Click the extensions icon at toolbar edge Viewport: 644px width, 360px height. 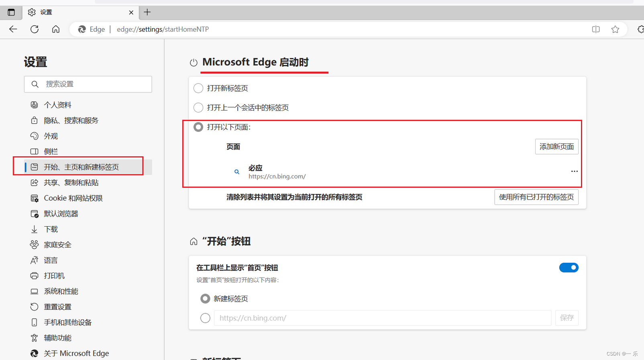(640, 29)
